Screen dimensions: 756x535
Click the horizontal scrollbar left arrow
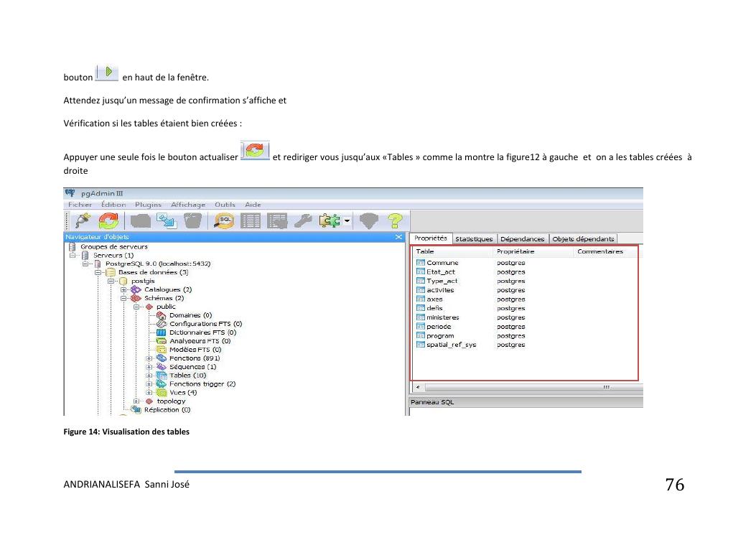(x=417, y=388)
